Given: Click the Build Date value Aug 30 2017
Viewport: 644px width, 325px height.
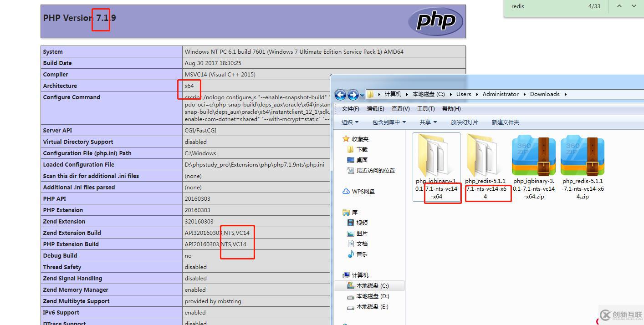Looking at the screenshot, I should coord(213,63).
